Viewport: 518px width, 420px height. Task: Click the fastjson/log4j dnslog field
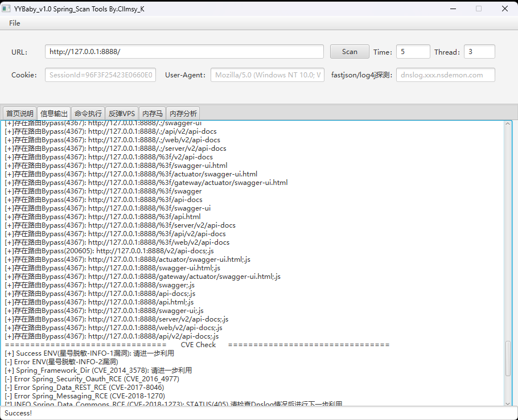(x=445, y=75)
